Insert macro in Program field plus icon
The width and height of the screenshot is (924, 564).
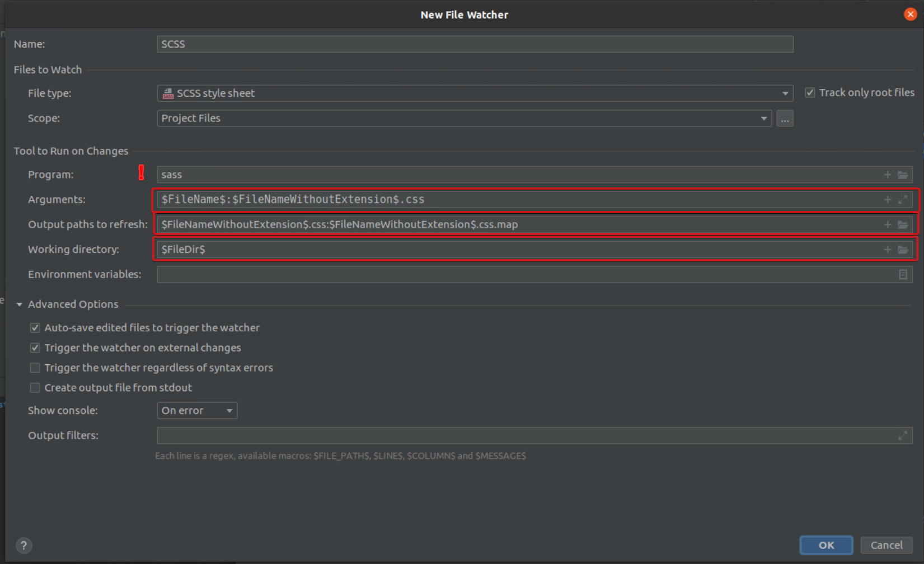[888, 175]
